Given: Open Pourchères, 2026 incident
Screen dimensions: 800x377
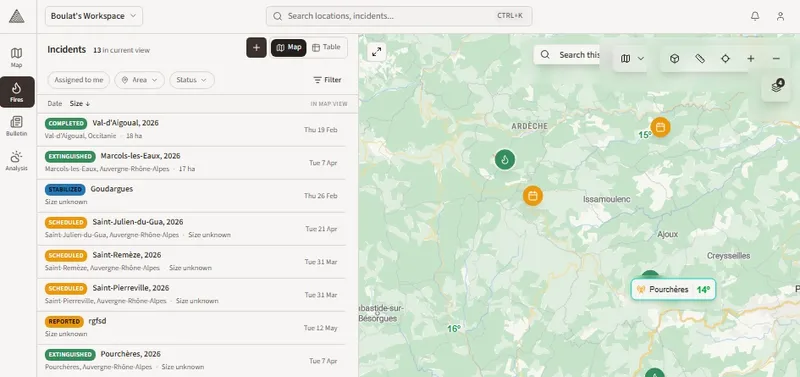Looking at the screenshot, I should click(191, 361).
